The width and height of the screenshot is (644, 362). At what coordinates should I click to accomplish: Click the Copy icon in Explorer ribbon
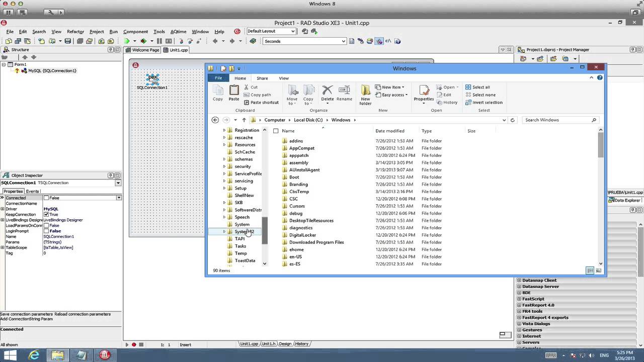[x=218, y=90]
